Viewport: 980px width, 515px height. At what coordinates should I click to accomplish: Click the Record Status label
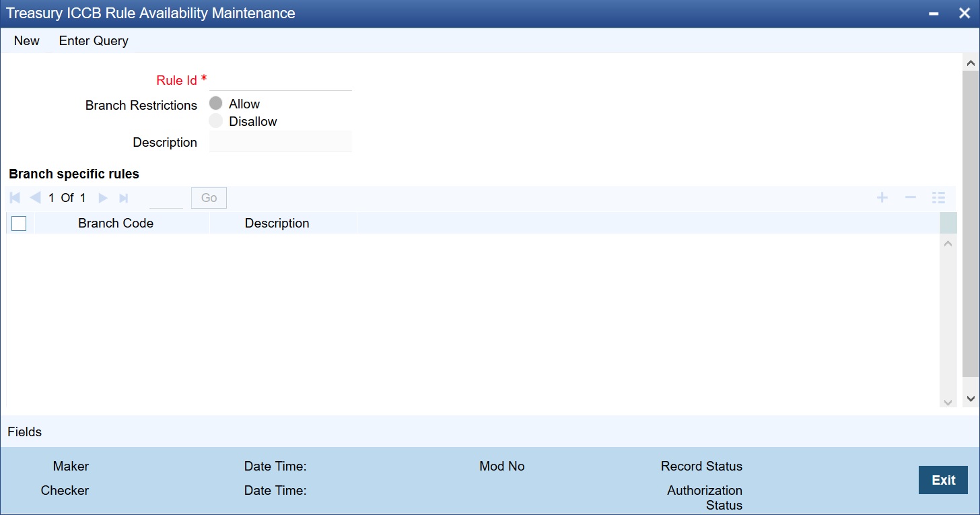point(702,467)
